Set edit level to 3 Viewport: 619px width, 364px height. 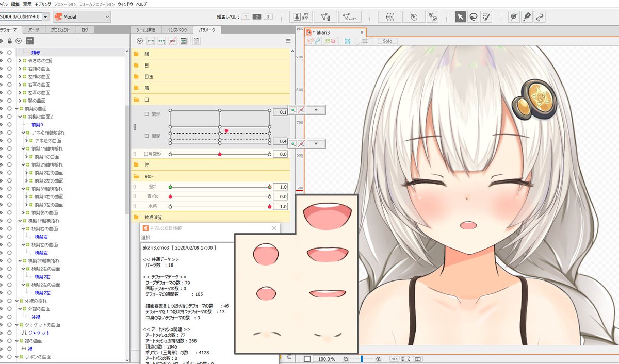point(268,16)
